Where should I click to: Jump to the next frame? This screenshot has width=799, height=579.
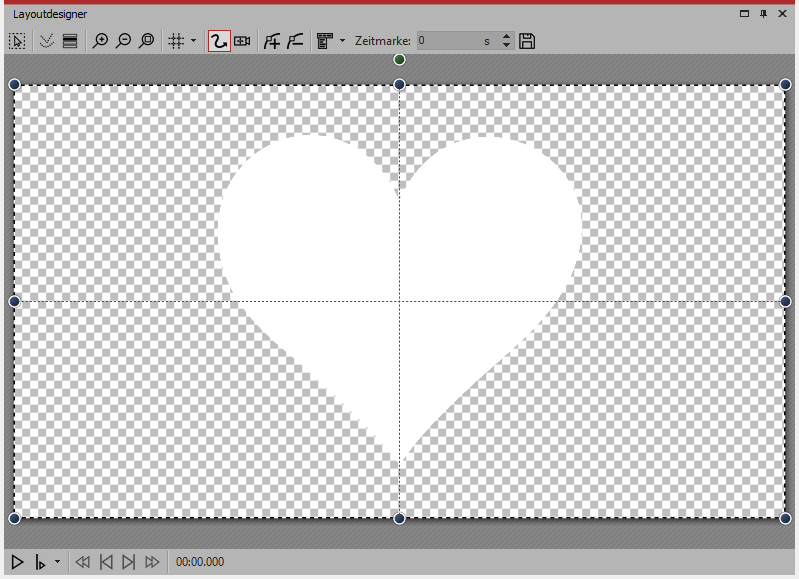click(x=129, y=563)
